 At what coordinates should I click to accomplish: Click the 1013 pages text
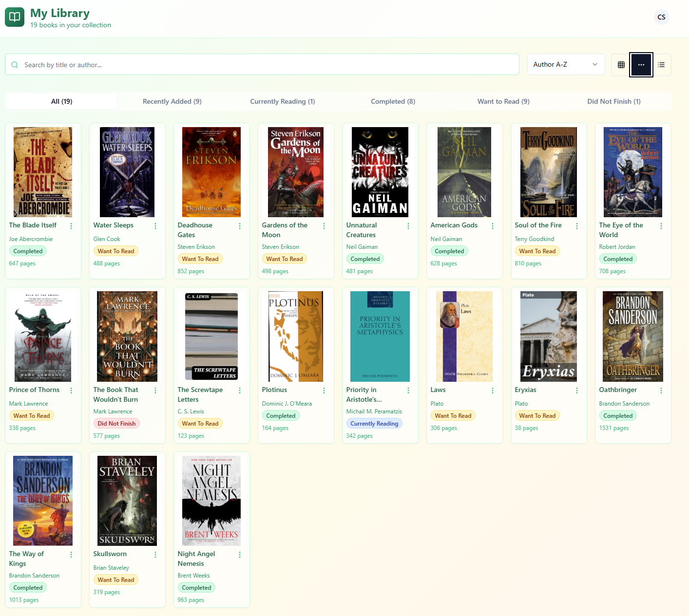pos(24,600)
